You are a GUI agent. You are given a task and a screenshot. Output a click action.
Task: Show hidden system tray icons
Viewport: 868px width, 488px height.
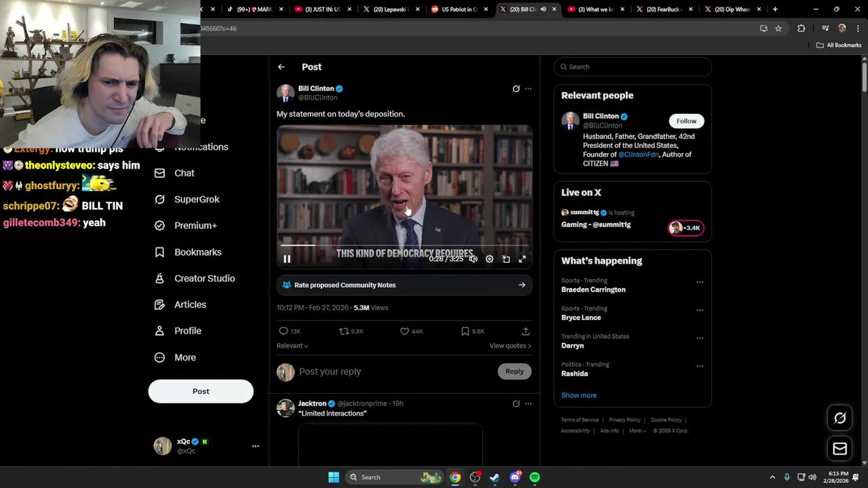tap(772, 477)
